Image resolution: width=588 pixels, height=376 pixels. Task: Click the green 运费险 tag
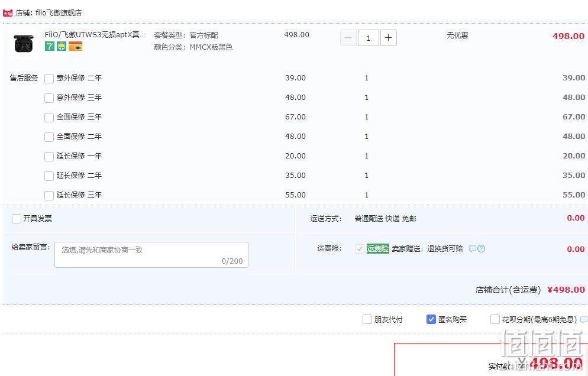377,248
